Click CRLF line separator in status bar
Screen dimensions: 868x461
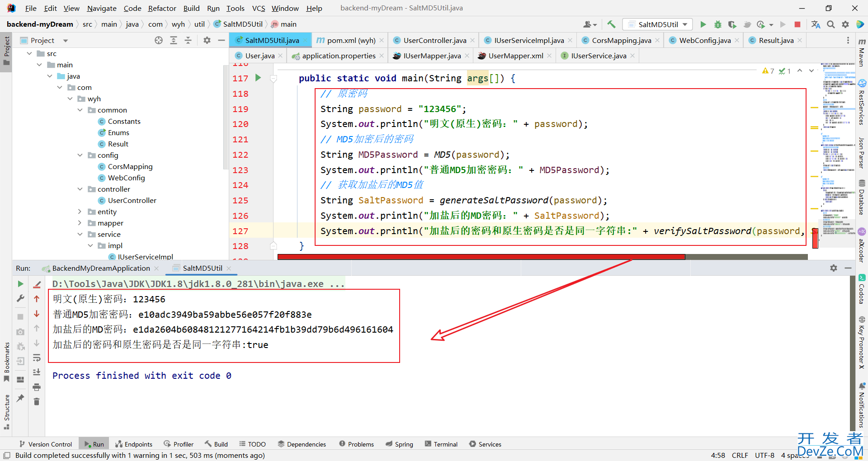[740, 455]
